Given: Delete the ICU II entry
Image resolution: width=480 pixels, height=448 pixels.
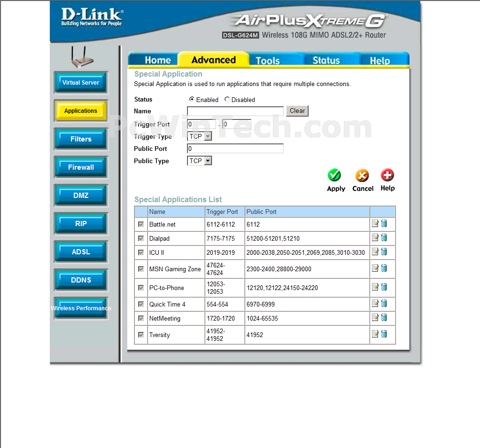Looking at the screenshot, I should tap(384, 252).
